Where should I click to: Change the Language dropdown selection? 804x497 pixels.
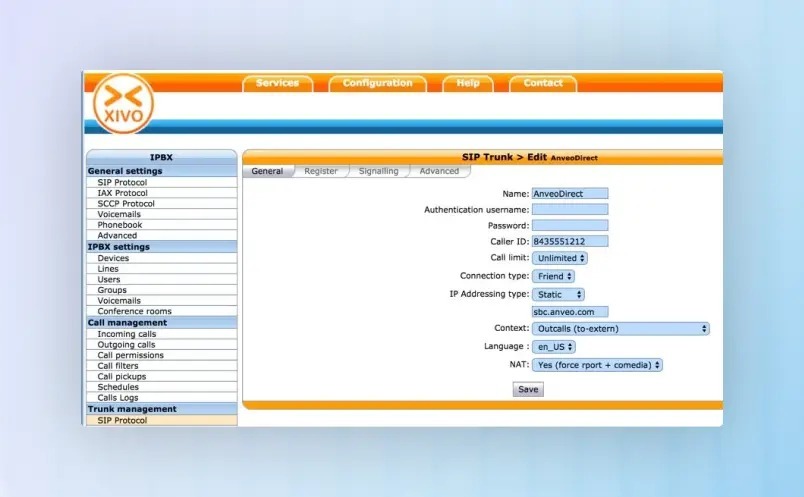(x=555, y=346)
